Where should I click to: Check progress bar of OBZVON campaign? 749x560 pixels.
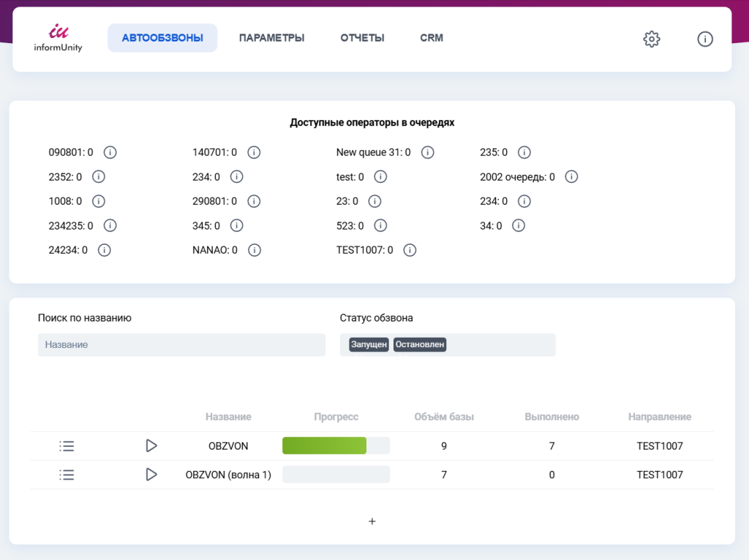coord(336,445)
